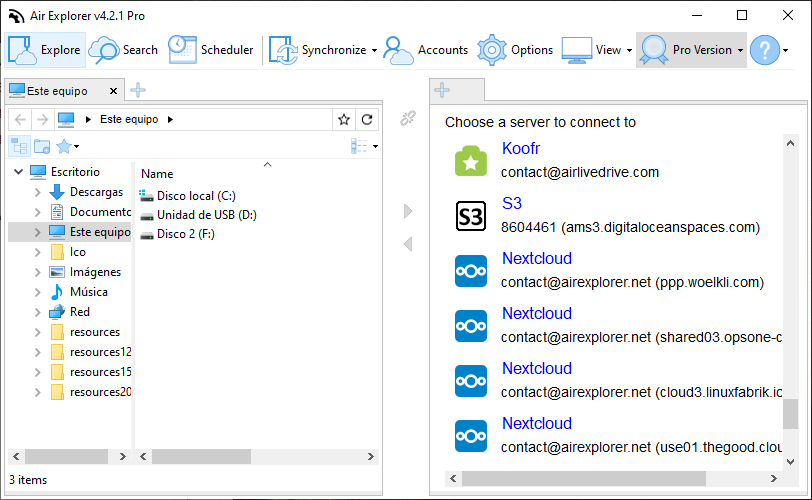Select Unidad de USB (D:)
The width and height of the screenshot is (812, 500).
pyautogui.click(x=207, y=215)
